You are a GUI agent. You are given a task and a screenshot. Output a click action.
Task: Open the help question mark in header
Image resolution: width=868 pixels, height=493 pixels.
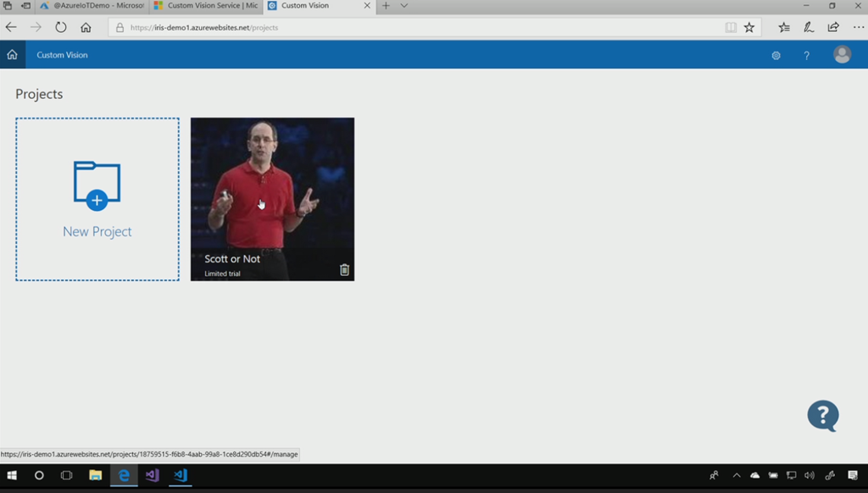point(807,55)
